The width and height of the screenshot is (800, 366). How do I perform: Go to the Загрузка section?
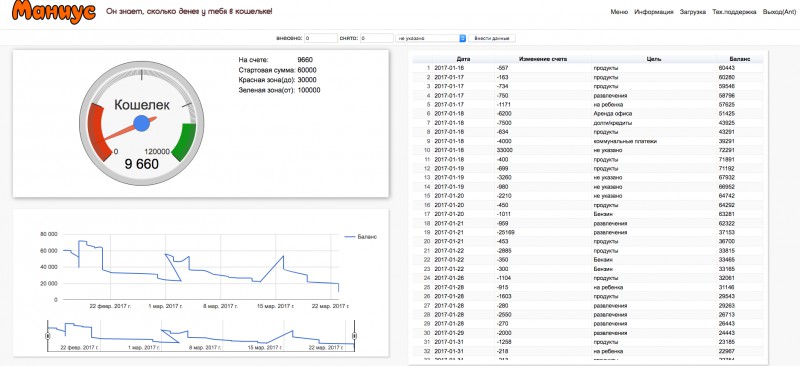coord(692,12)
